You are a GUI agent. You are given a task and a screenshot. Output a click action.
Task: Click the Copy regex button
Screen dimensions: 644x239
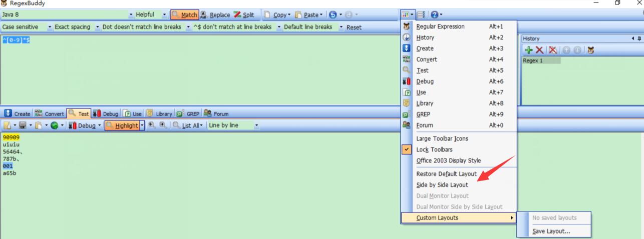click(x=276, y=15)
